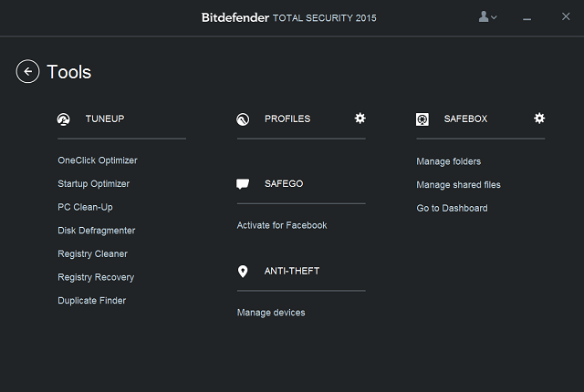Launch OneClick Optimizer
This screenshot has height=392, width=584.
[98, 160]
